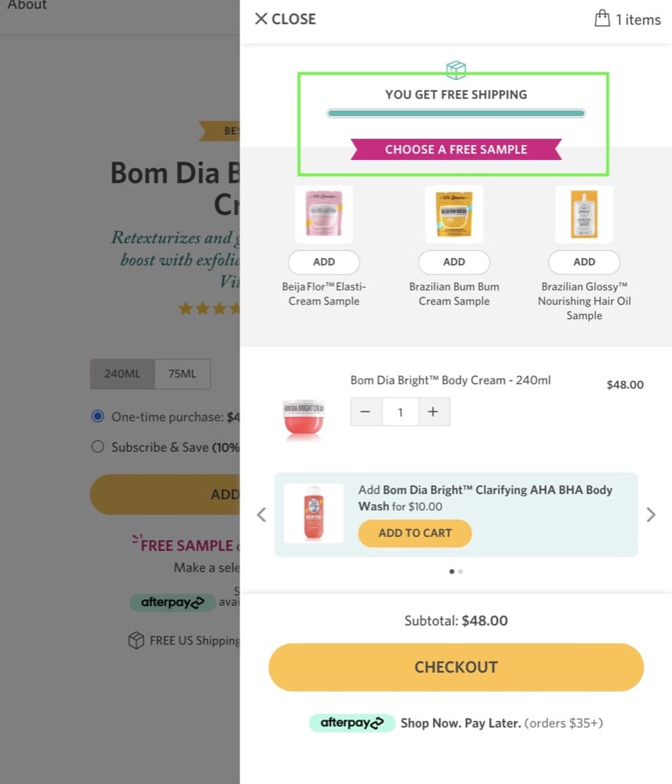This screenshot has height=784, width=672.
Task: Click the Afterpay logo below checkout
Action: pos(352,723)
